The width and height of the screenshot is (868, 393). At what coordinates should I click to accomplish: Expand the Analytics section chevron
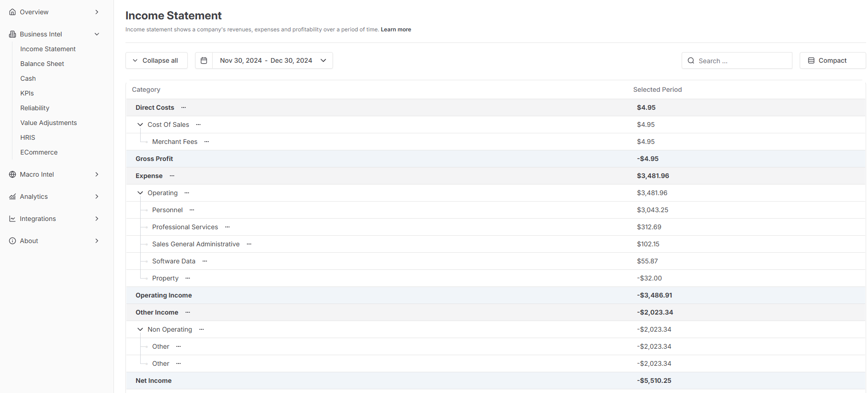click(97, 196)
